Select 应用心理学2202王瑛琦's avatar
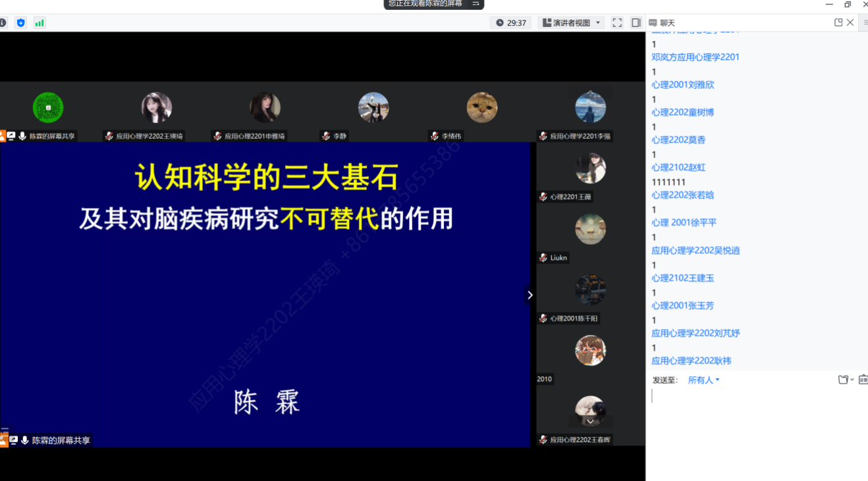The width and height of the screenshot is (868, 481). click(x=157, y=108)
